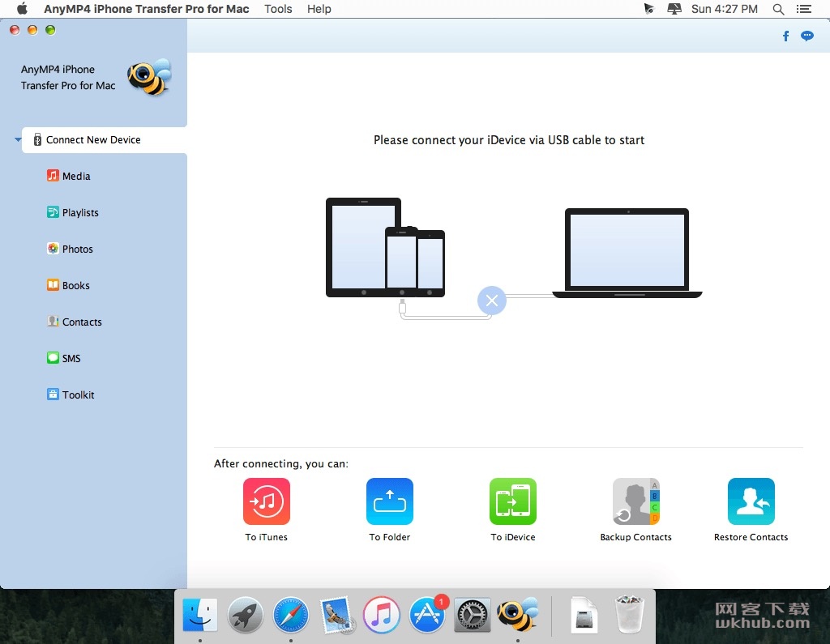Image resolution: width=830 pixels, height=644 pixels.
Task: Click the disconnected X cable indicator
Action: [x=492, y=301]
